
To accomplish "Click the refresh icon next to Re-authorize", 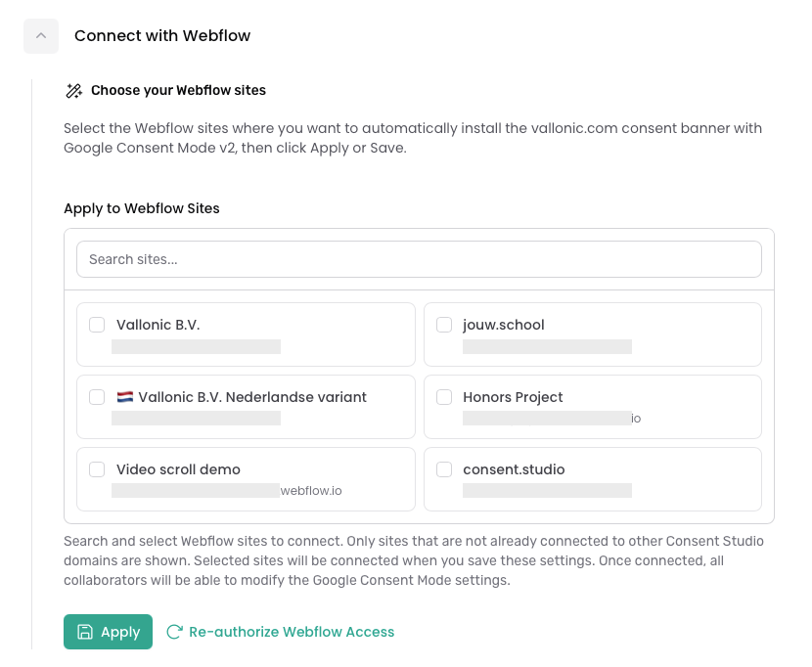I will click(174, 632).
